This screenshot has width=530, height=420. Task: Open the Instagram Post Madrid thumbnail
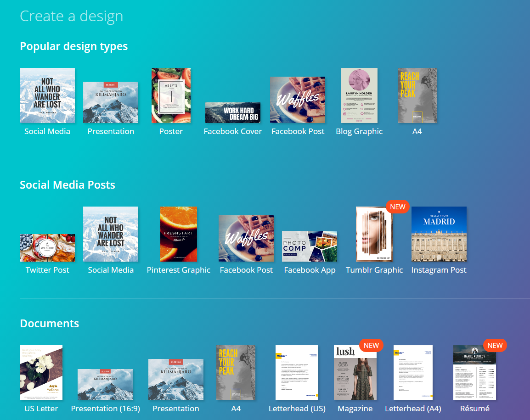439,234
